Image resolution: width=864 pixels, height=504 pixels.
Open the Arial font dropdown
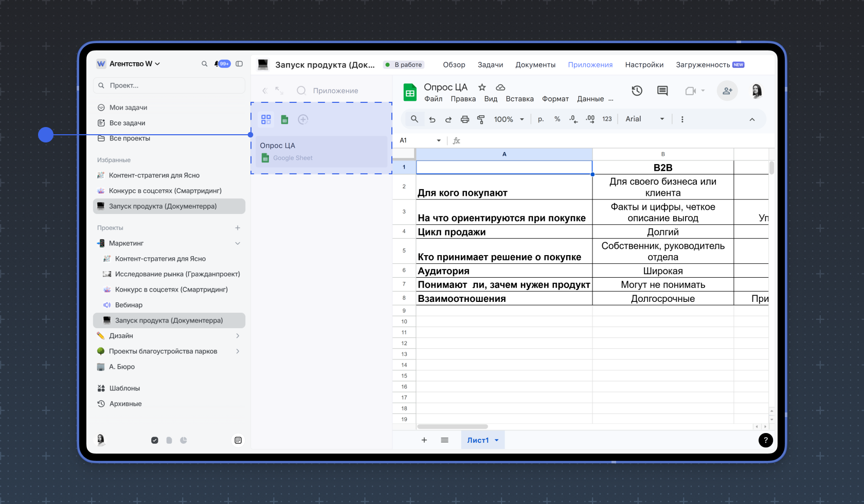coord(645,119)
